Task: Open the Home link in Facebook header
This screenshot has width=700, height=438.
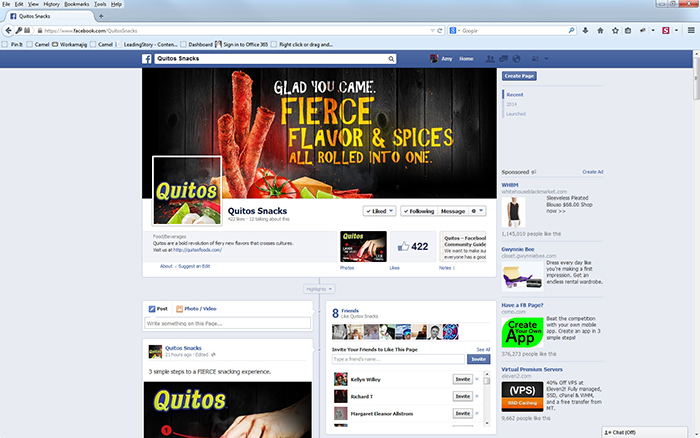Action: coord(466,58)
